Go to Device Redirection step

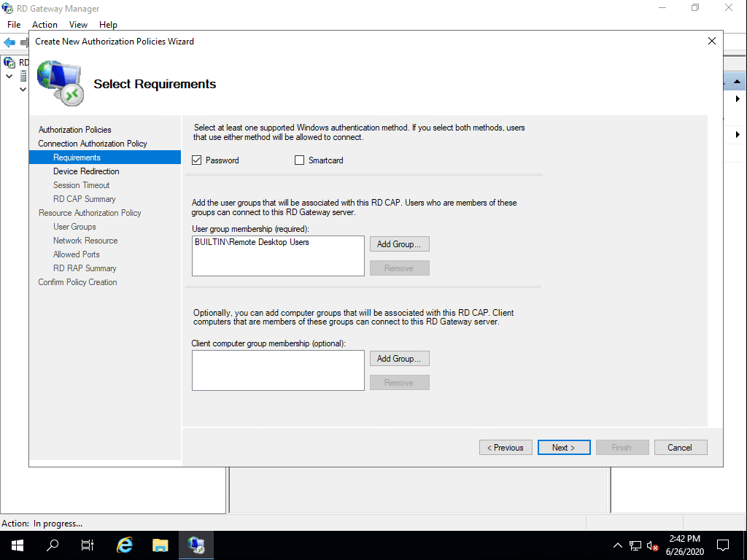(86, 171)
